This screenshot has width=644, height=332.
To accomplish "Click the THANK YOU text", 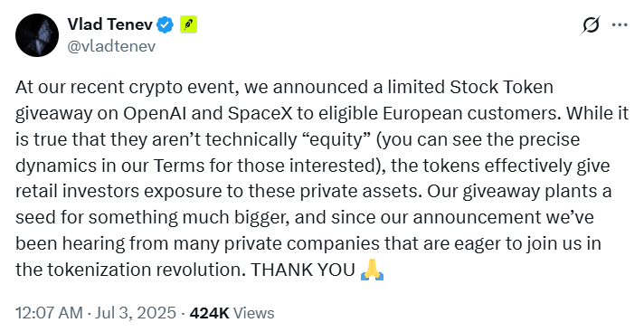I will pos(303,270).
